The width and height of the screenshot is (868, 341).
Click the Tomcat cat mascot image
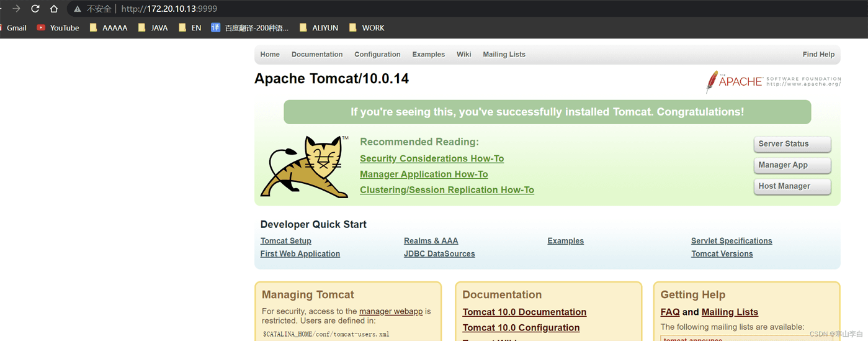click(305, 167)
